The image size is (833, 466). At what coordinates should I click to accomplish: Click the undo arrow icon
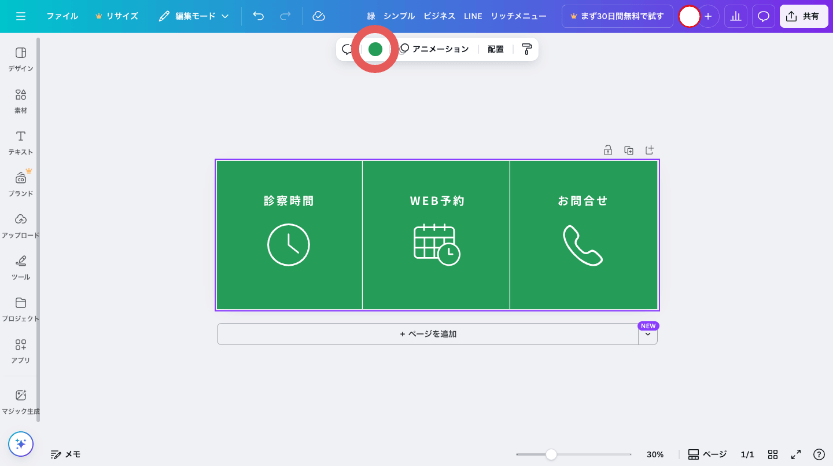(x=259, y=16)
